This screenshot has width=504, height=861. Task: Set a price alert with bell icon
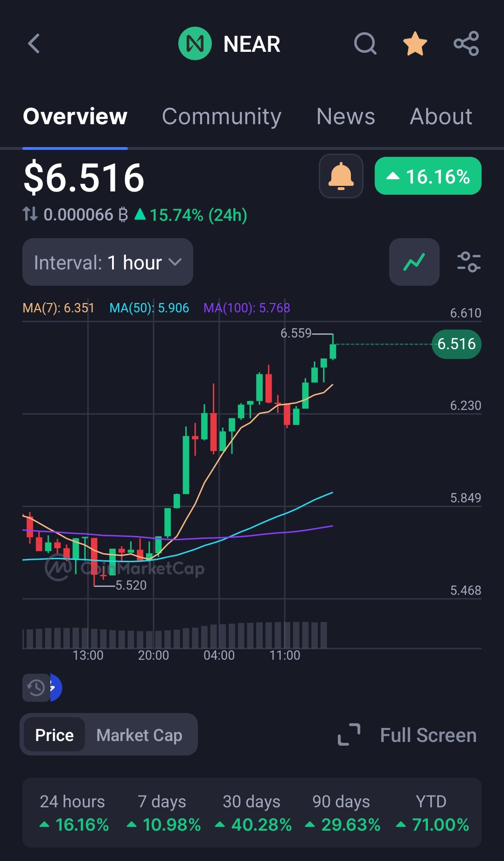pos(341,176)
